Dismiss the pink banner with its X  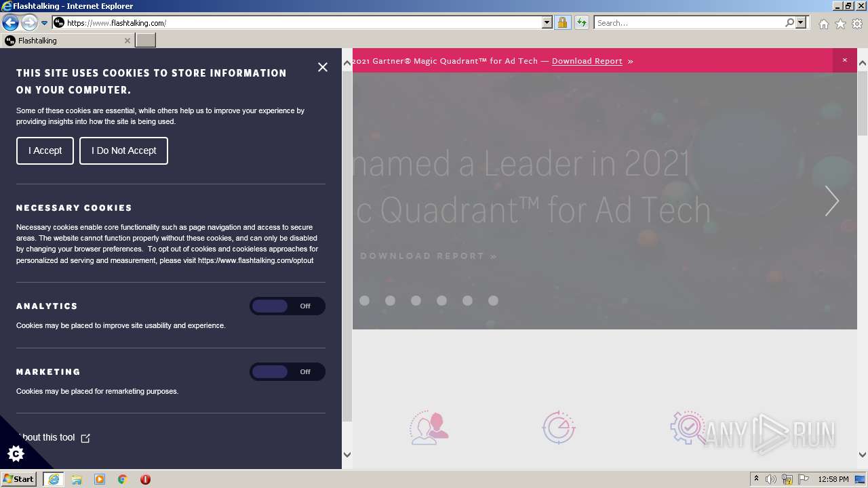coord(845,60)
